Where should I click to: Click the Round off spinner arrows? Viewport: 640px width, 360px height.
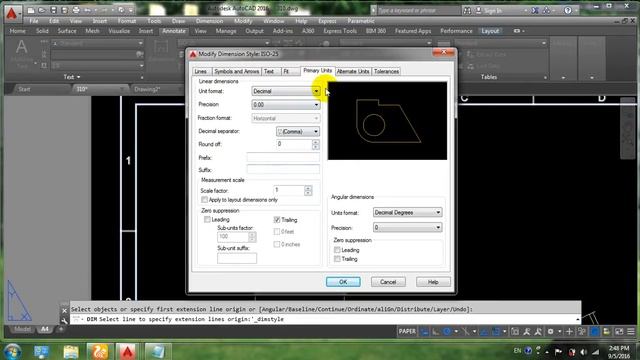[316, 144]
